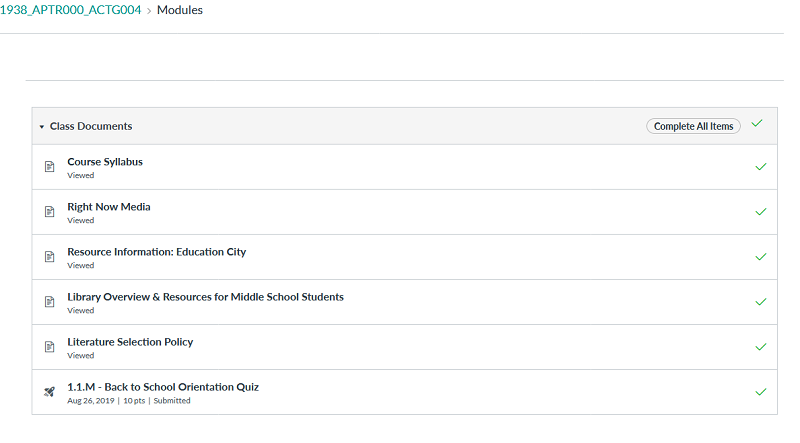Click the Class Documents module title
Screen dimensions: 800x443
pyautogui.click(x=91, y=126)
